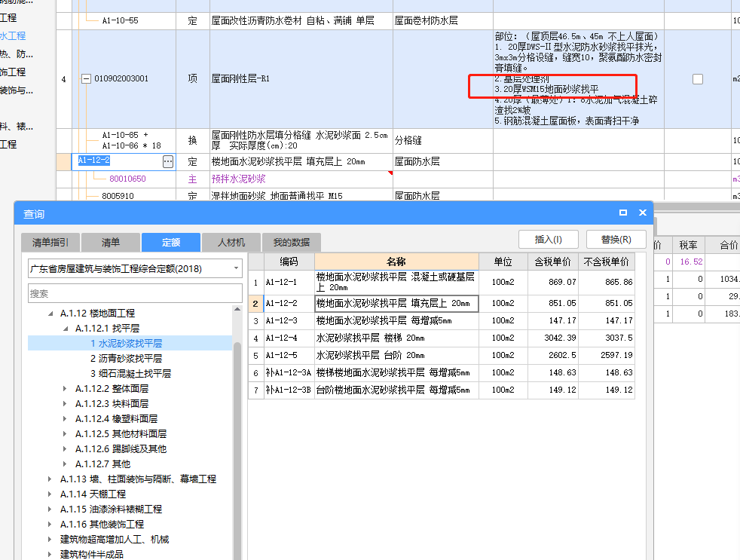740x560 pixels.
Task: Click the 单位 column header
Action: (503, 262)
